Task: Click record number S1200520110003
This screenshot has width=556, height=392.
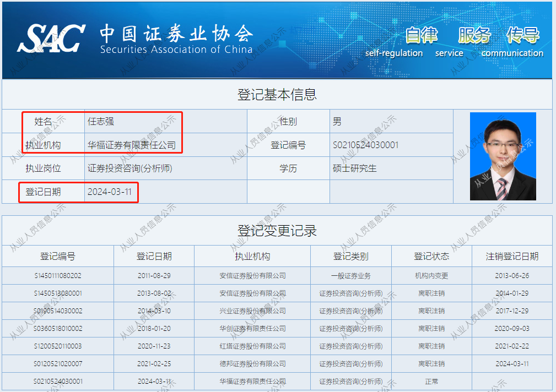Action: click(x=58, y=346)
